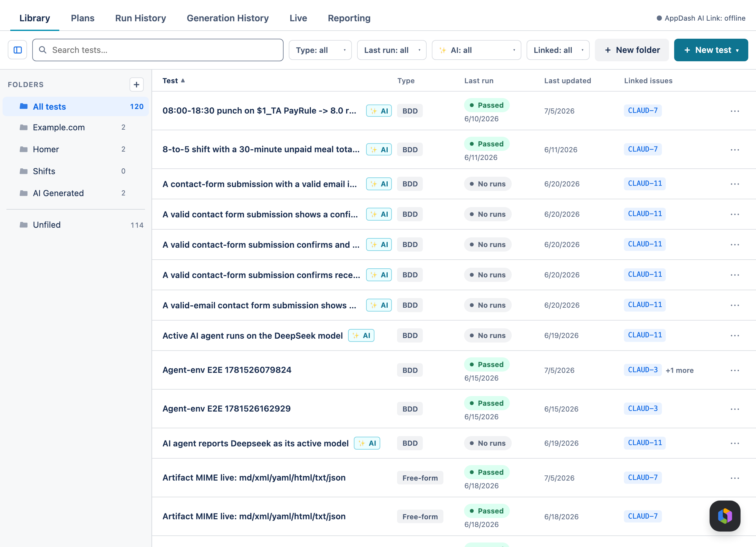This screenshot has height=547, width=756.
Task: Click Passed status on 08:00-18:30 punch row
Action: pos(487,105)
